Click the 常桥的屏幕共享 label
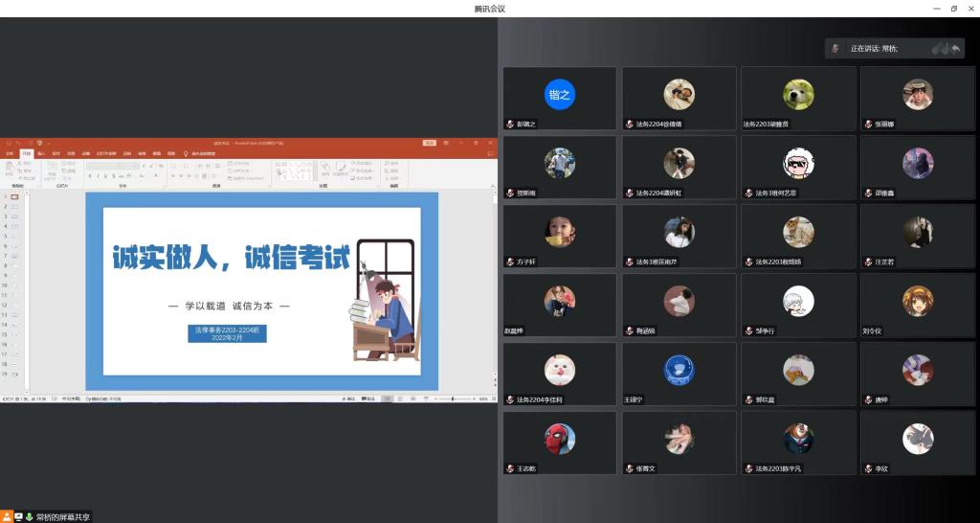This screenshot has width=980, height=523. pyautogui.click(x=63, y=516)
